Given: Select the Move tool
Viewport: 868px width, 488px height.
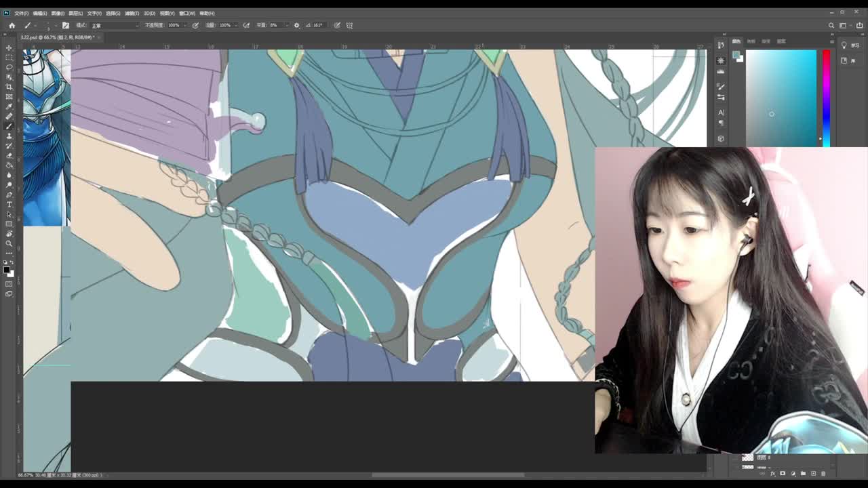Looking at the screenshot, I should 9,47.
